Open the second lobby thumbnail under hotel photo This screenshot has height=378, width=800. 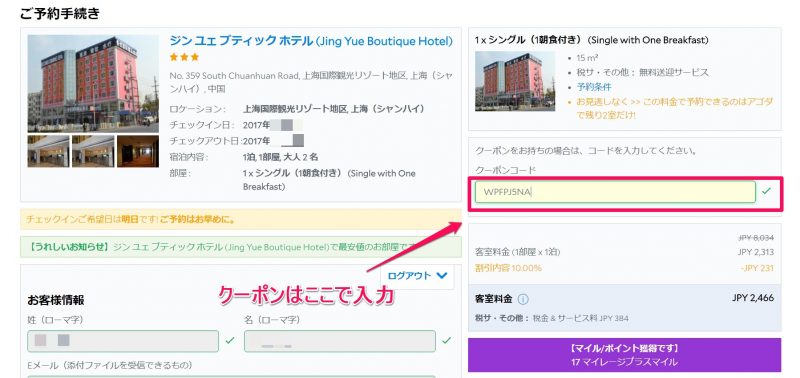[93, 151]
